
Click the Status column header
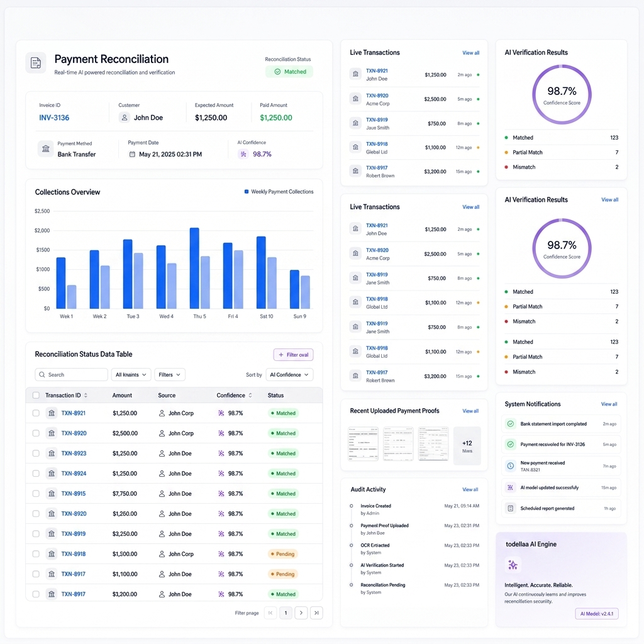point(275,395)
